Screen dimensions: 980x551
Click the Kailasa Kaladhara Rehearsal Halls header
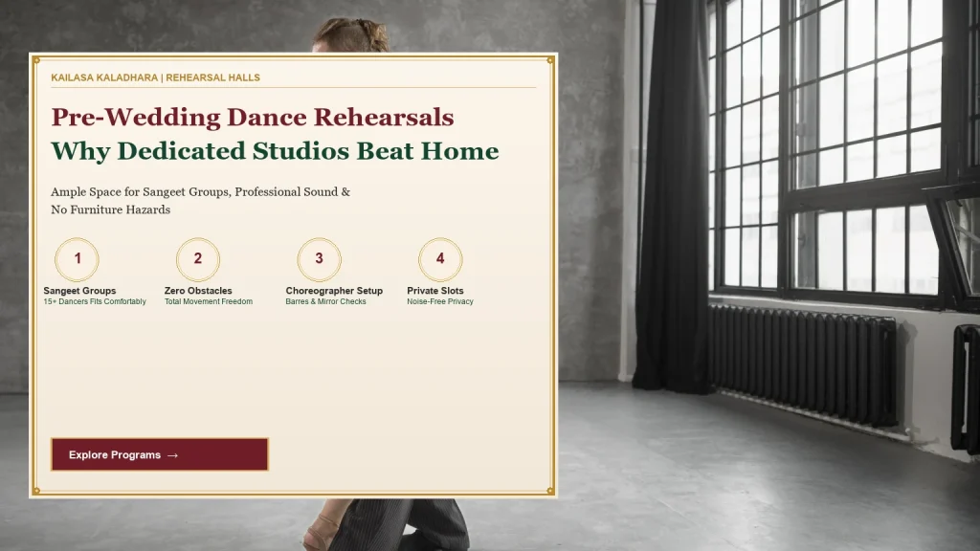point(156,77)
